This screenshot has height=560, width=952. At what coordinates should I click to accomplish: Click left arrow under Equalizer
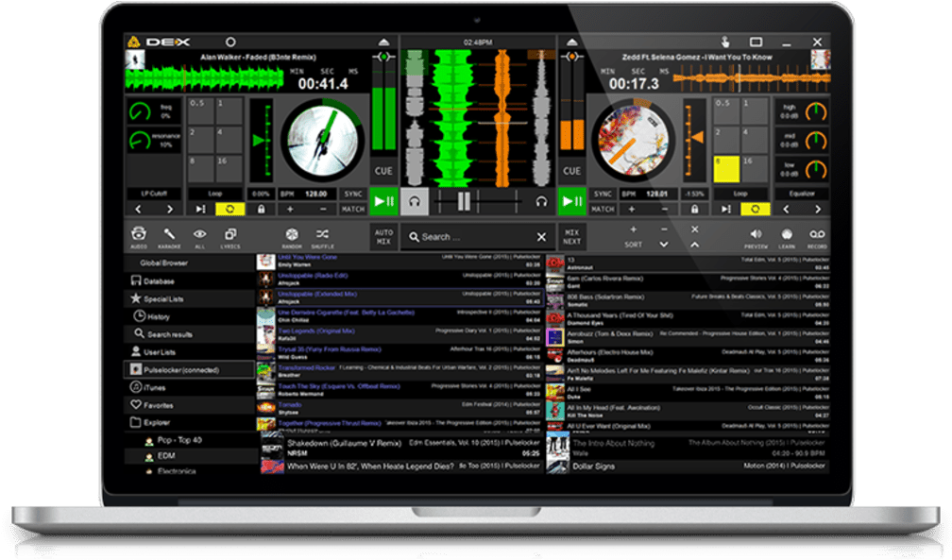pyautogui.click(x=786, y=209)
